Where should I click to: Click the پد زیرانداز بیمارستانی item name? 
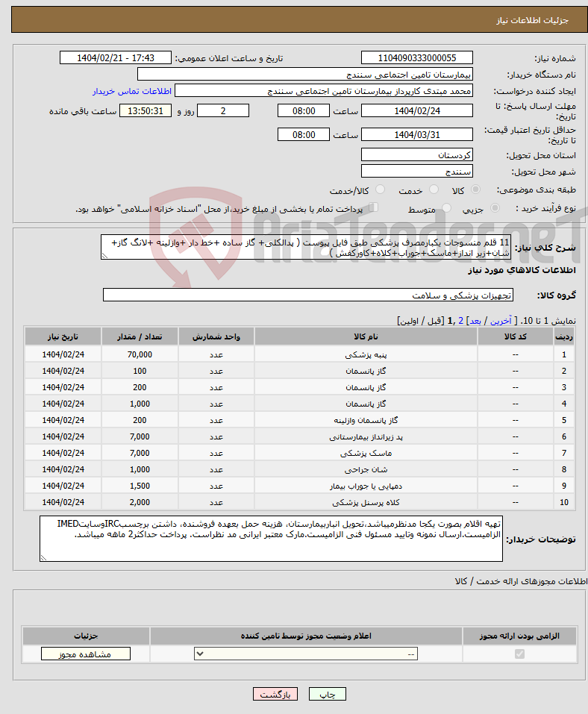click(366, 436)
